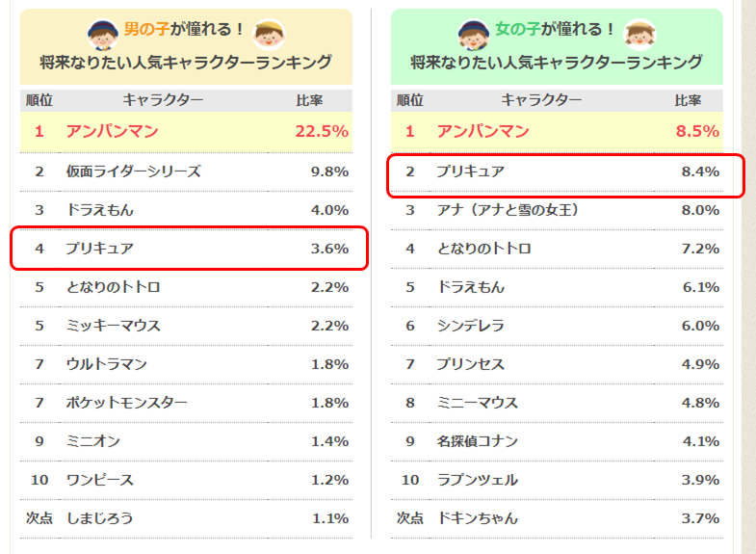The height and width of the screenshot is (554, 756).
Task: Click the yellow-hat girl icon in the girls' ranking header
Action: click(x=639, y=33)
